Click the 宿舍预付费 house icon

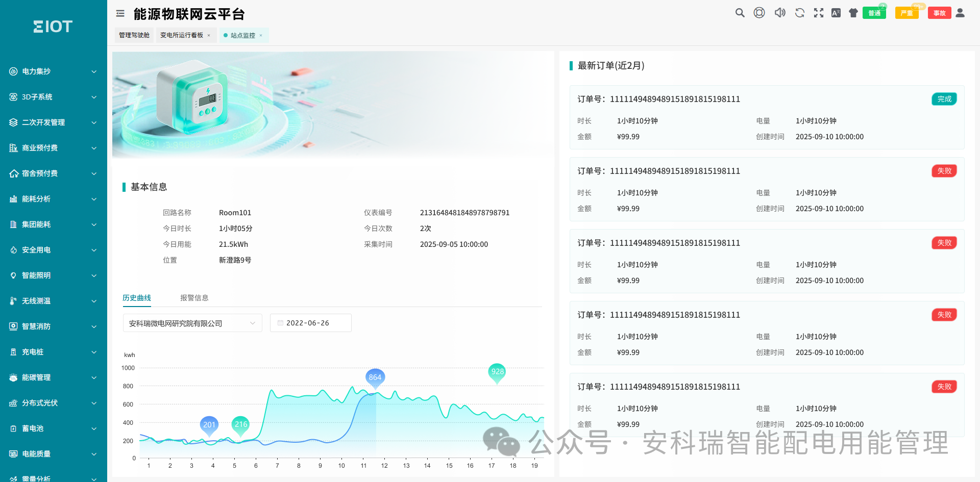(x=13, y=173)
